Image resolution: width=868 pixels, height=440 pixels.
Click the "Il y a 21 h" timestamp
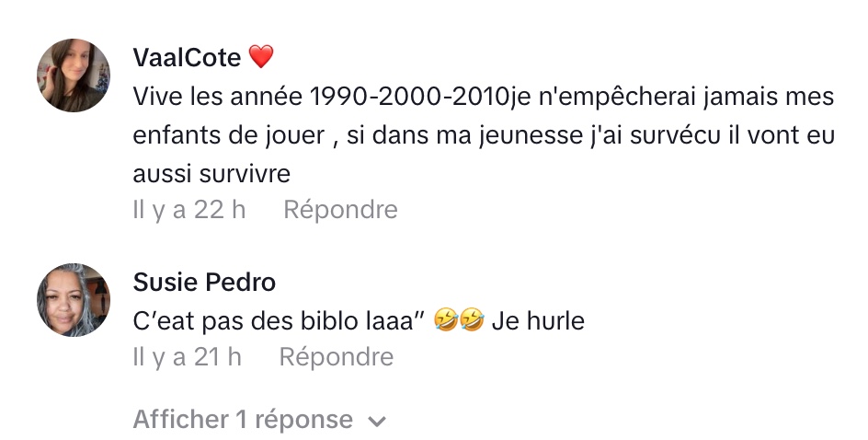tap(188, 357)
